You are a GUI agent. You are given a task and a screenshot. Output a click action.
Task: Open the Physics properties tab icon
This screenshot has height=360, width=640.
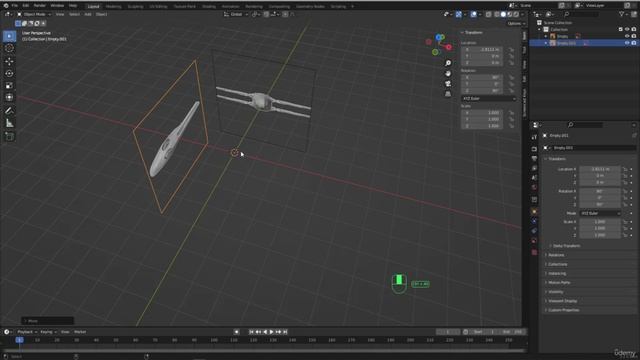(x=534, y=221)
